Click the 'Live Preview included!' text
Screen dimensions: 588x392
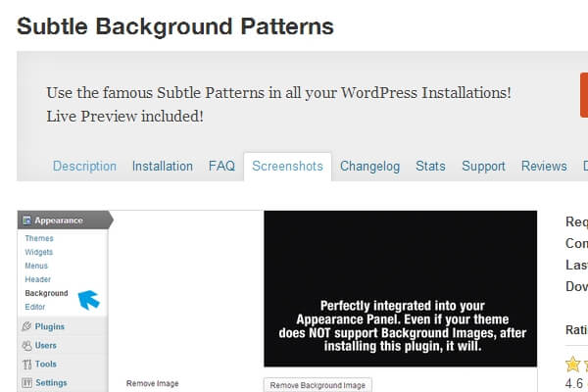click(124, 117)
